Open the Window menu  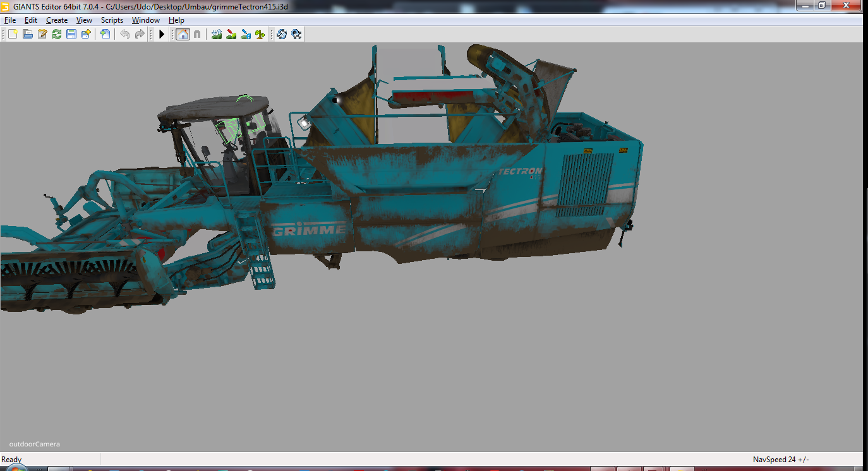(145, 20)
